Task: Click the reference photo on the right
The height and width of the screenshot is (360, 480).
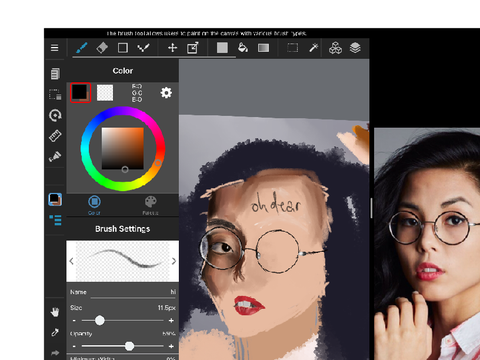Action: (x=427, y=244)
